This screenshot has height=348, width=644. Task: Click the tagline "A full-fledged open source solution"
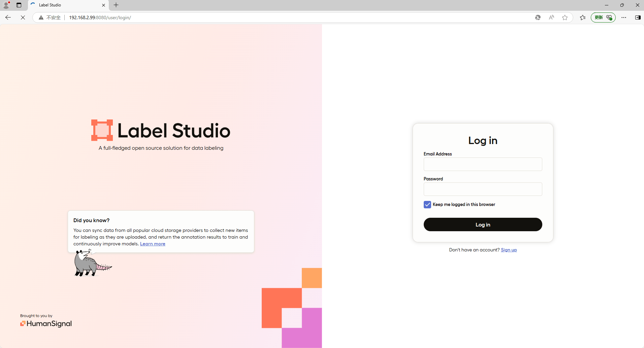pyautogui.click(x=161, y=148)
